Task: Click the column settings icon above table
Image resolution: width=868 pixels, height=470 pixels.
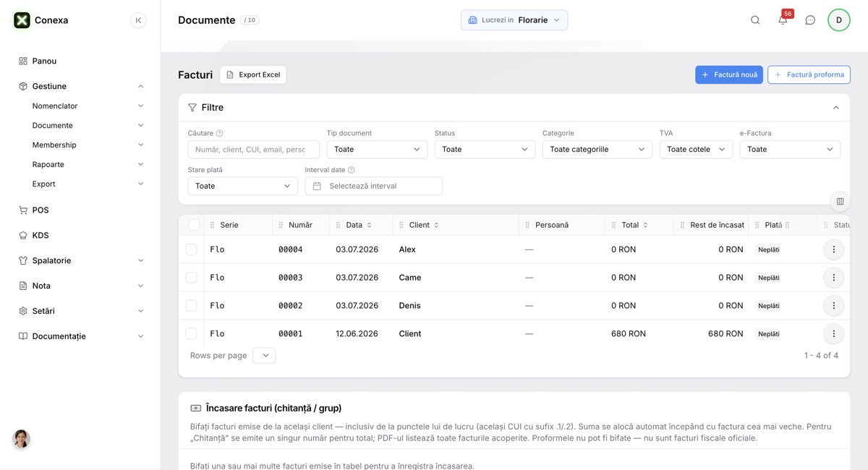Action: (x=840, y=201)
